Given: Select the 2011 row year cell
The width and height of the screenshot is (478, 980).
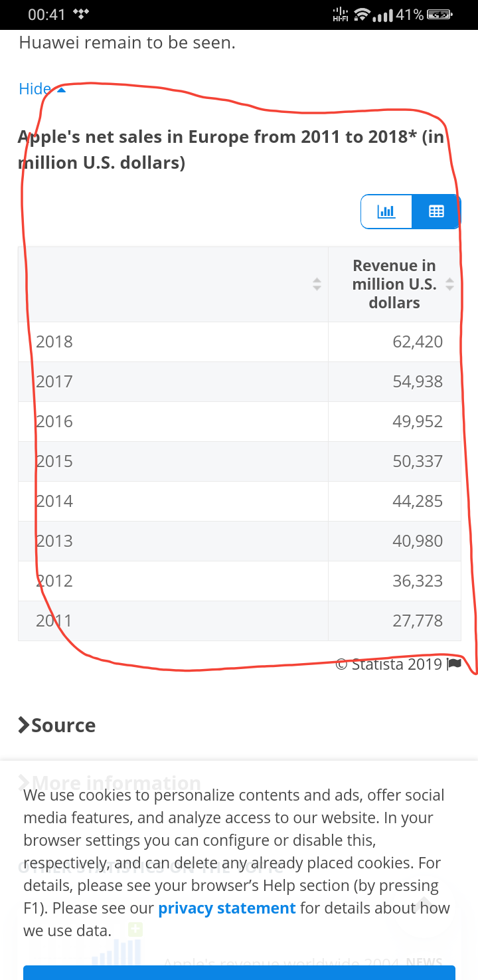Looking at the screenshot, I should (173, 621).
